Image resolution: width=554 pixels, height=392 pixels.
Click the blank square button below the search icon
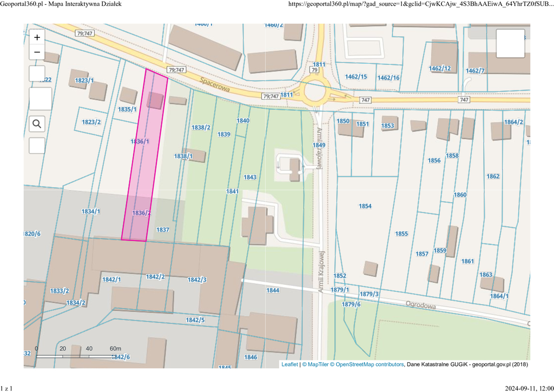[37, 145]
